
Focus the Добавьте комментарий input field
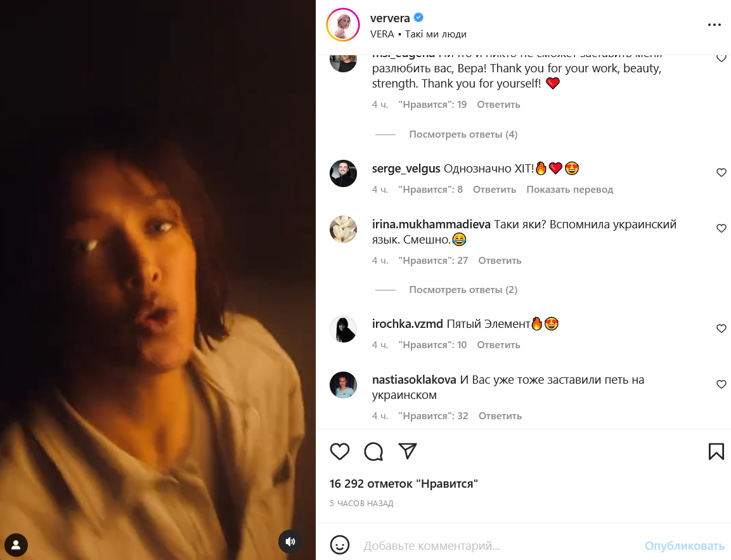(x=499, y=545)
